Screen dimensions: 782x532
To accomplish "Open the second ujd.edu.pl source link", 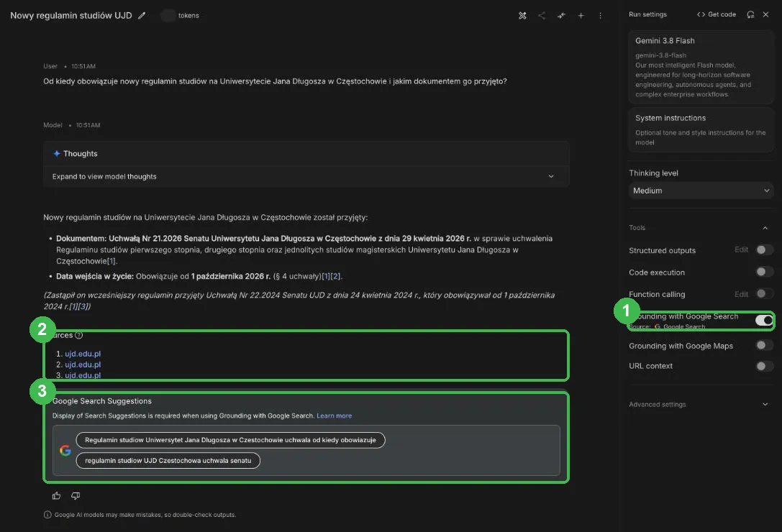I will click(83, 364).
